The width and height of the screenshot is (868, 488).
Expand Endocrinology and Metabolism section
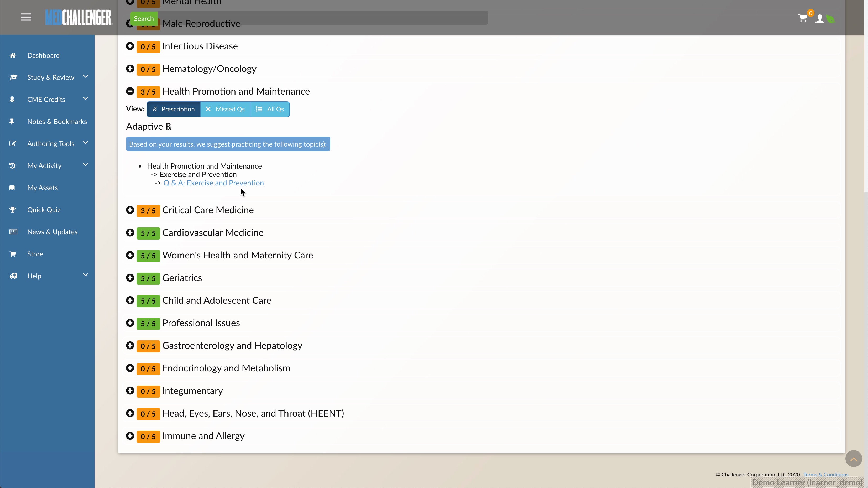(130, 368)
